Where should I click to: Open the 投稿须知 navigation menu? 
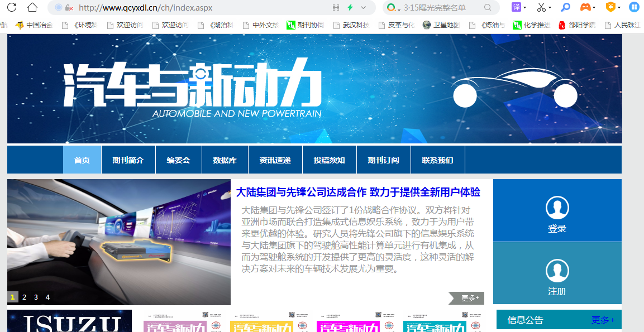click(329, 160)
